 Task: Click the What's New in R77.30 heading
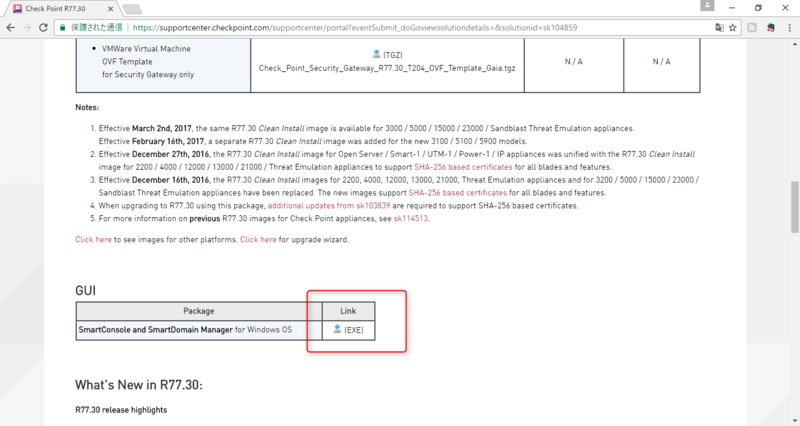click(139, 385)
